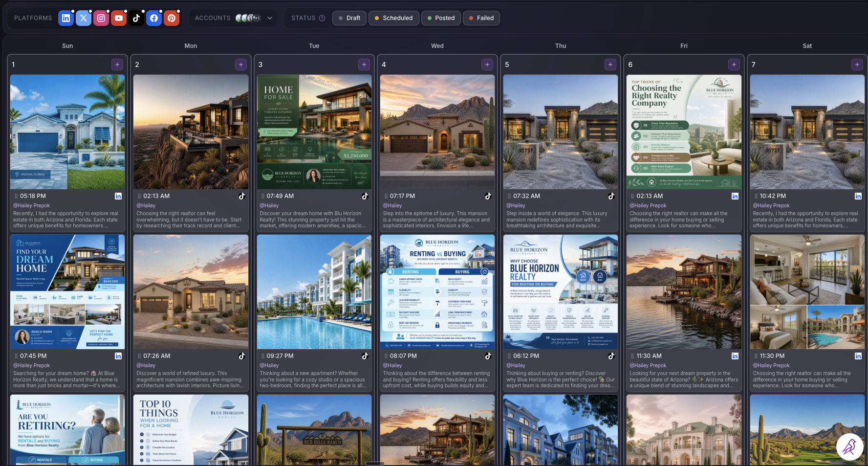Image resolution: width=868 pixels, height=466 pixels.
Task: Open the Renting vs Buying infographic thumbnail
Action: pos(437,292)
